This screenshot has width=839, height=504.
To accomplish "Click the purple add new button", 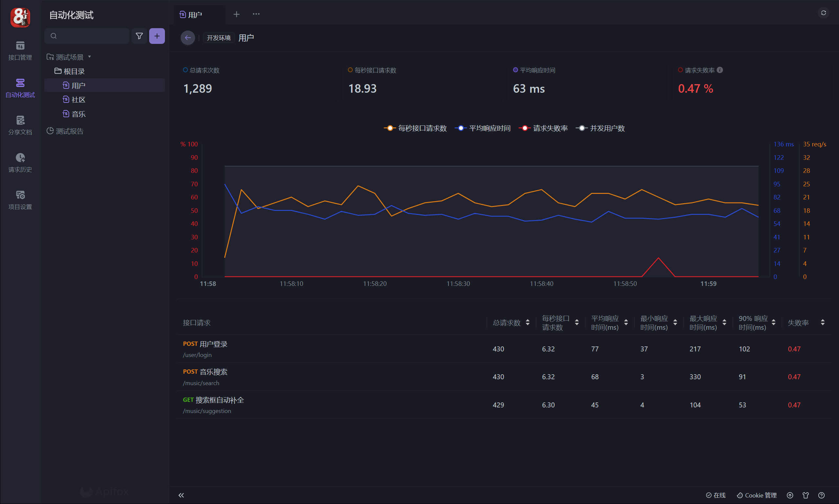I will [x=157, y=36].
